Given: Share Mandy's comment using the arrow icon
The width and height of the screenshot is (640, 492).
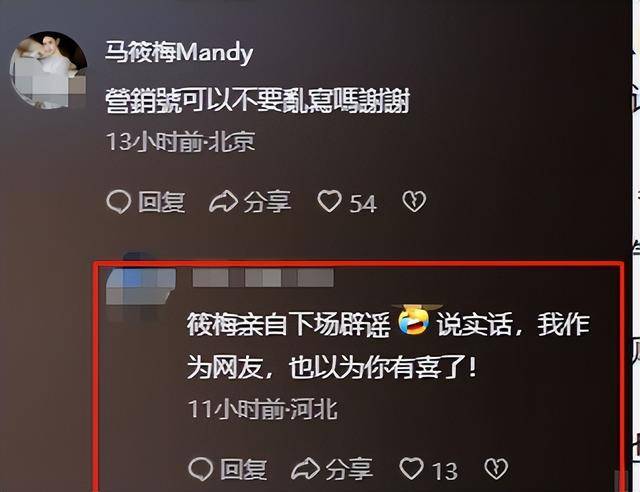Looking at the screenshot, I should click(x=223, y=202).
